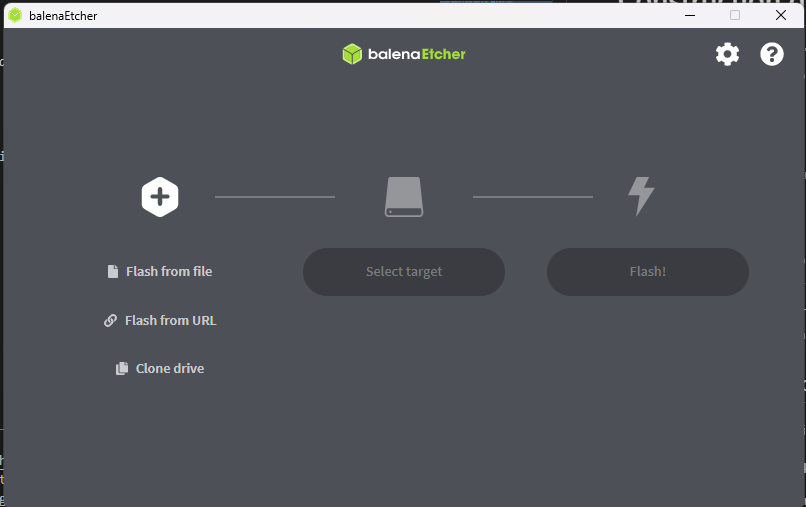Choose the Flash from URL text

point(170,321)
